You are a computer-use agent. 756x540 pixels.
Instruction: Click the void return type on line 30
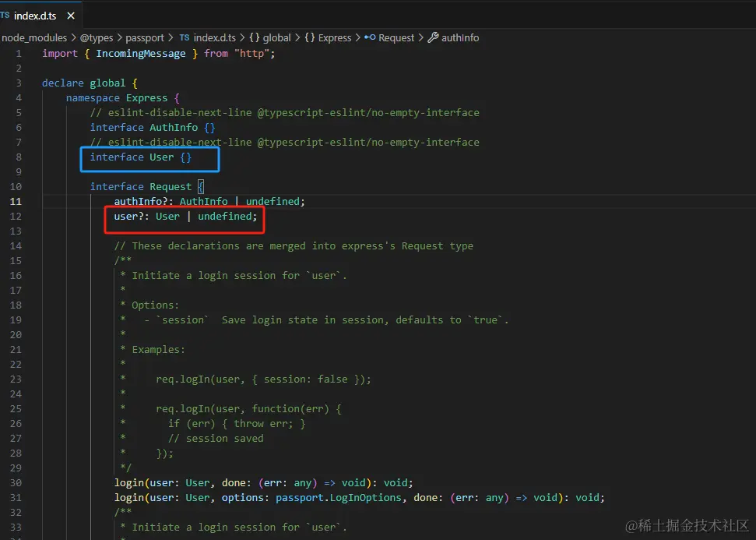396,483
